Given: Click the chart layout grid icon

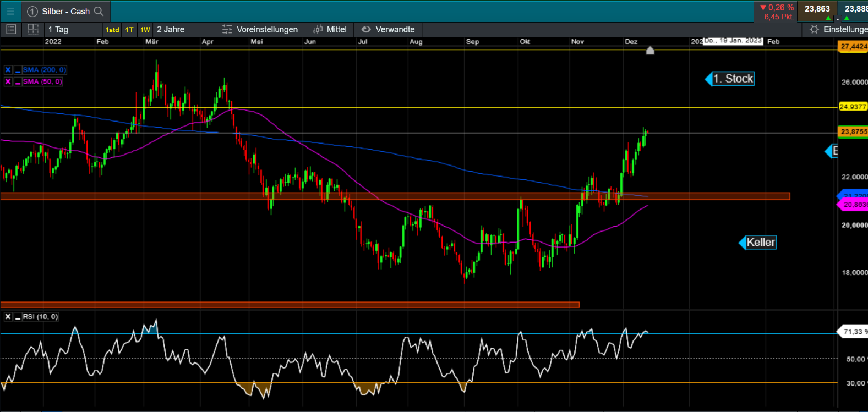Looking at the screenshot, I should pyautogui.click(x=33, y=29).
